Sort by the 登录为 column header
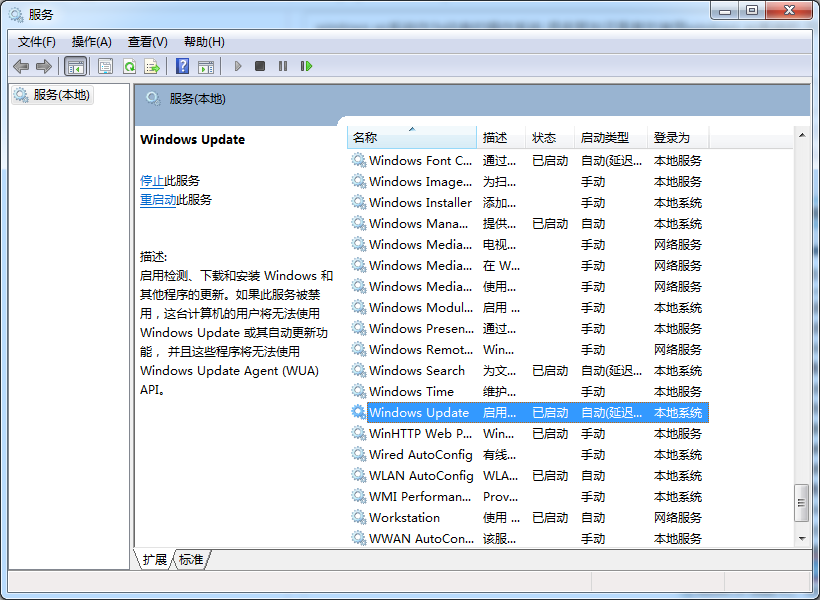The height and width of the screenshot is (600, 820). (x=678, y=138)
